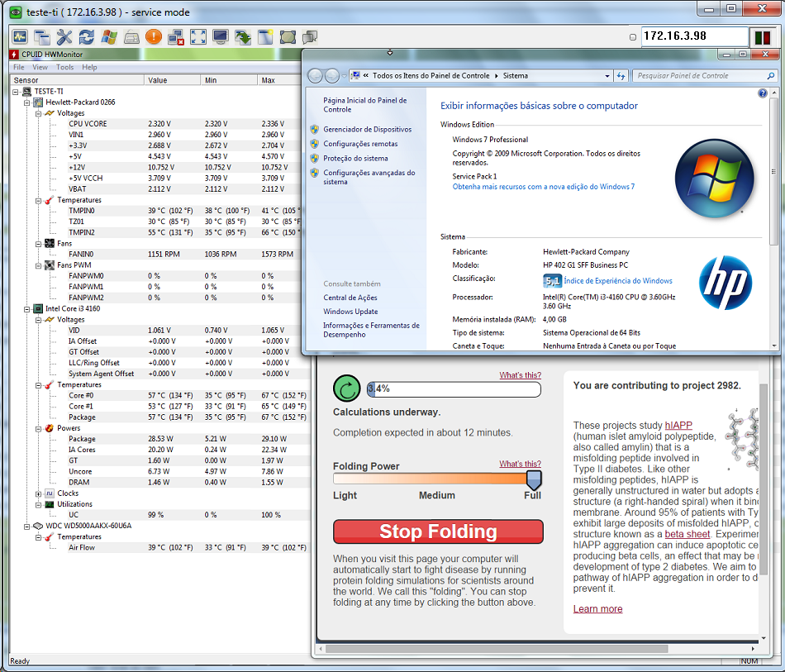
Task: Click the monitor waveform icon in the VNC toolbar
Action: coord(20,36)
